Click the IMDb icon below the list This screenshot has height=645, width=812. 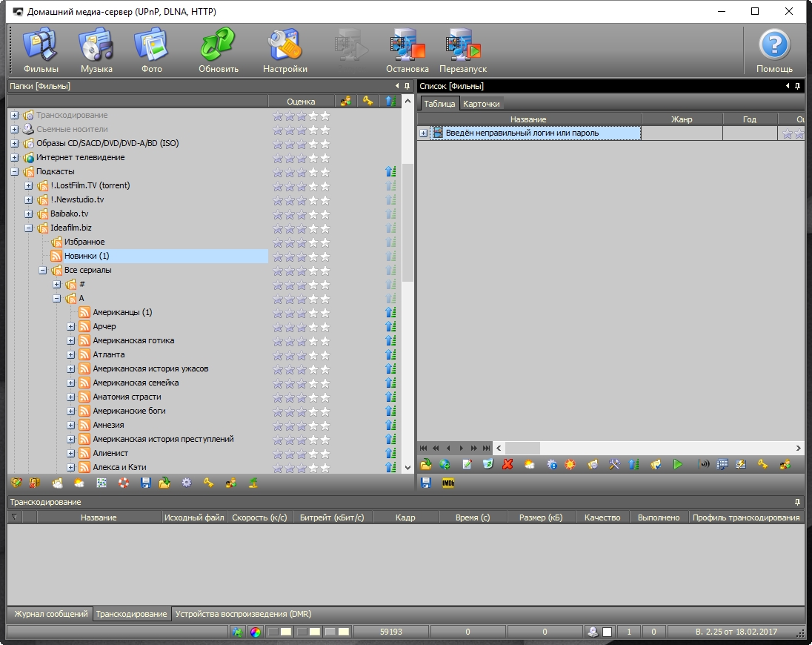(x=447, y=483)
